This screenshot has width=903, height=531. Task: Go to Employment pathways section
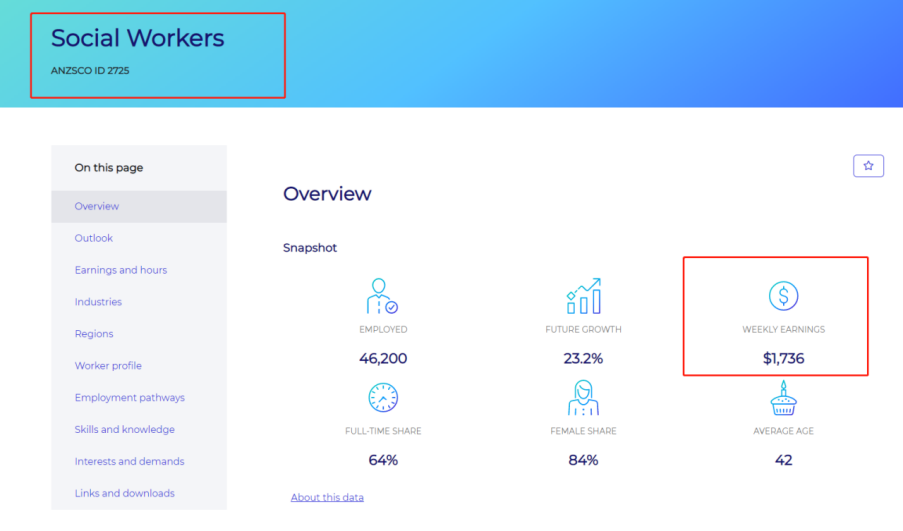(x=130, y=397)
